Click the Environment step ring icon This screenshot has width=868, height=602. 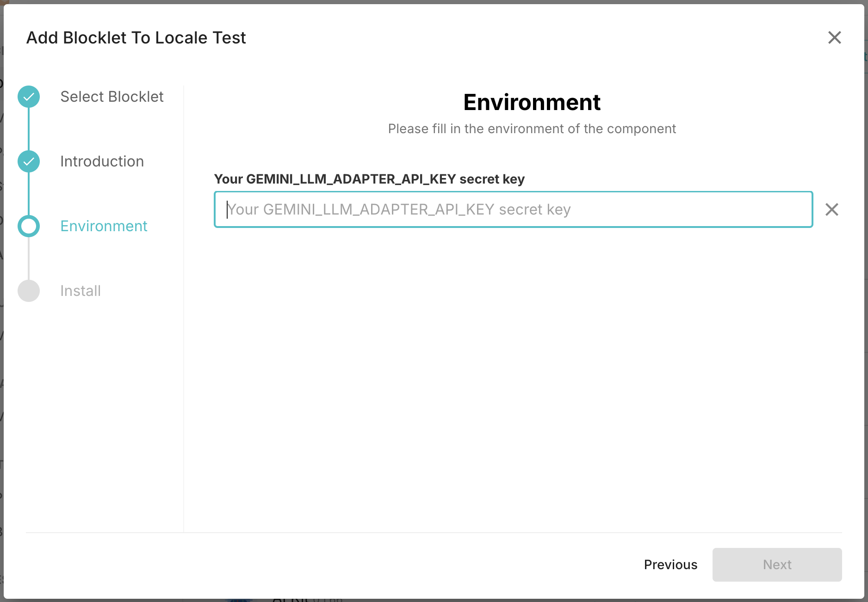(29, 226)
